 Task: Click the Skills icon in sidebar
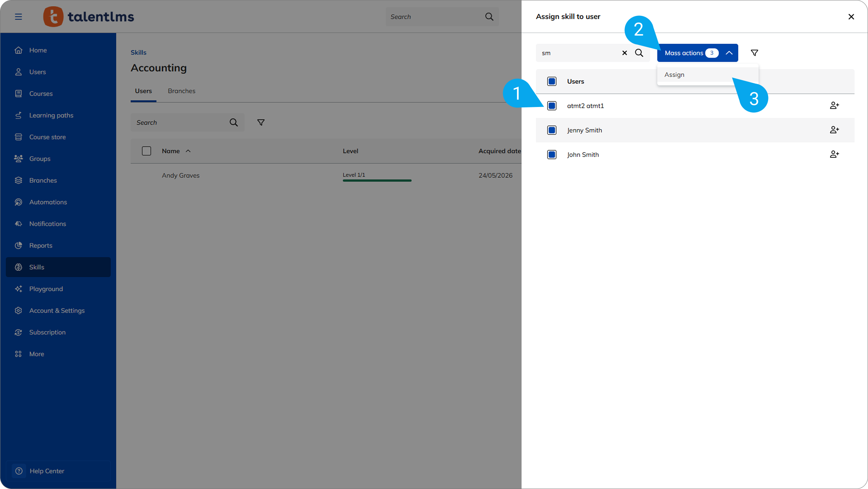18,267
